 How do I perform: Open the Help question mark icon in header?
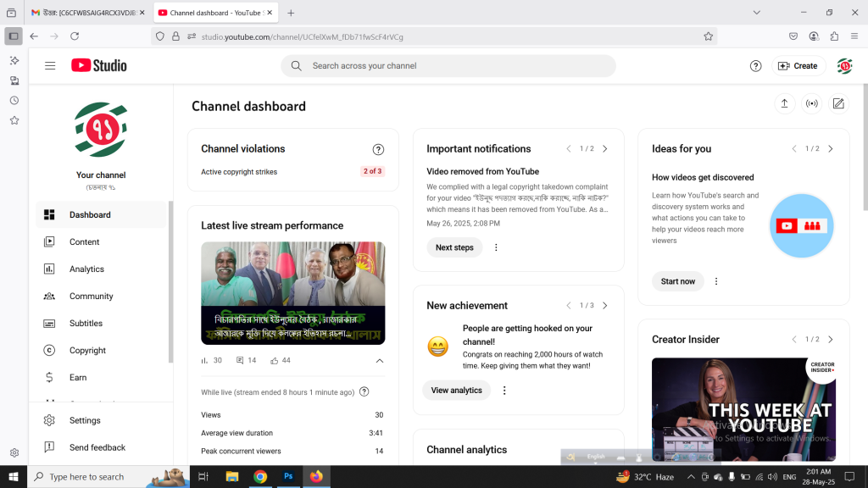(x=755, y=66)
